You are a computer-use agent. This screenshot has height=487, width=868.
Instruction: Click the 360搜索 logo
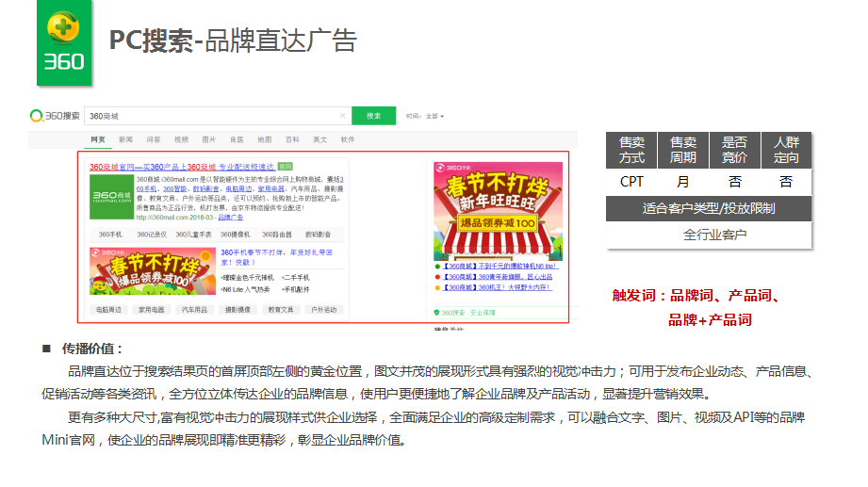(x=55, y=116)
